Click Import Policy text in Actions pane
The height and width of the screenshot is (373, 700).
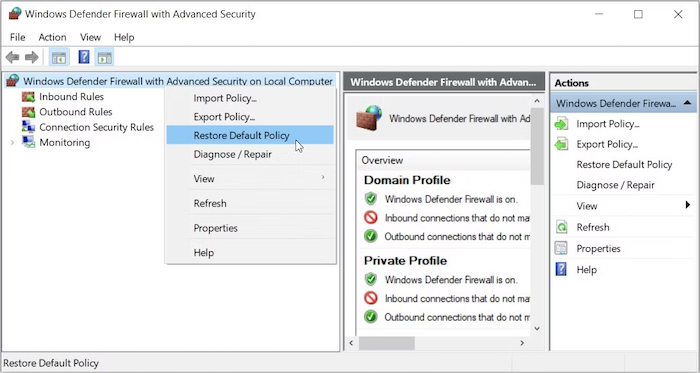point(608,124)
